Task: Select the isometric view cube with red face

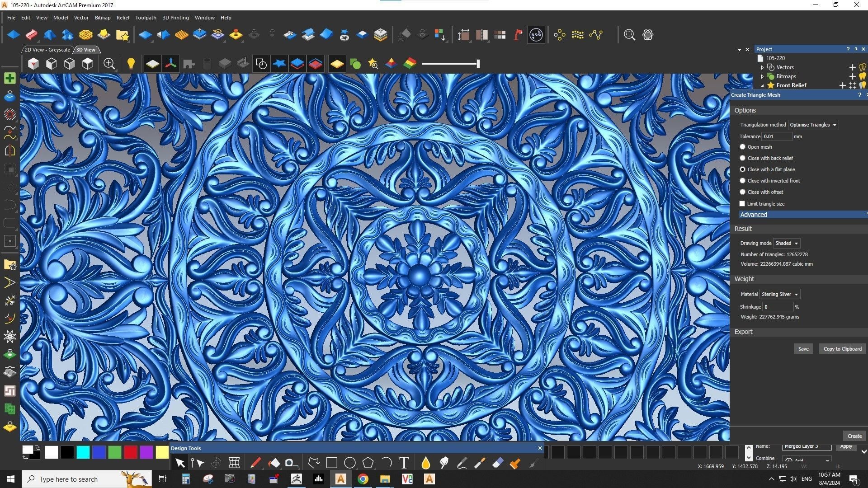Action: pos(33,64)
